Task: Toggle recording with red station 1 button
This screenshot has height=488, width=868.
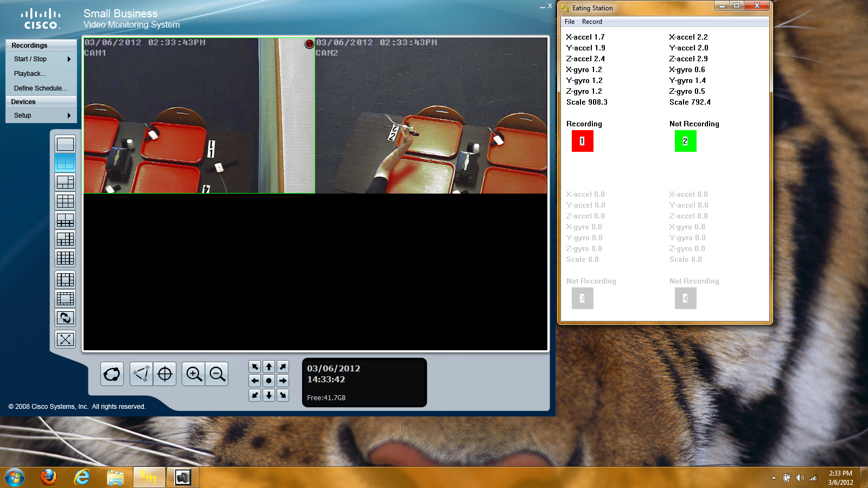Action: coord(582,141)
